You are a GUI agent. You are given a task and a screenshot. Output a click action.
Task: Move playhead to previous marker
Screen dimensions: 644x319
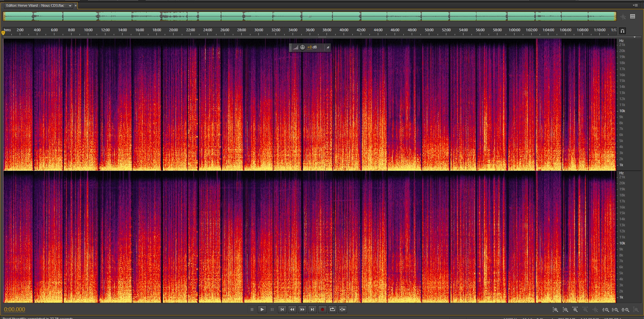pyautogui.click(x=282, y=310)
